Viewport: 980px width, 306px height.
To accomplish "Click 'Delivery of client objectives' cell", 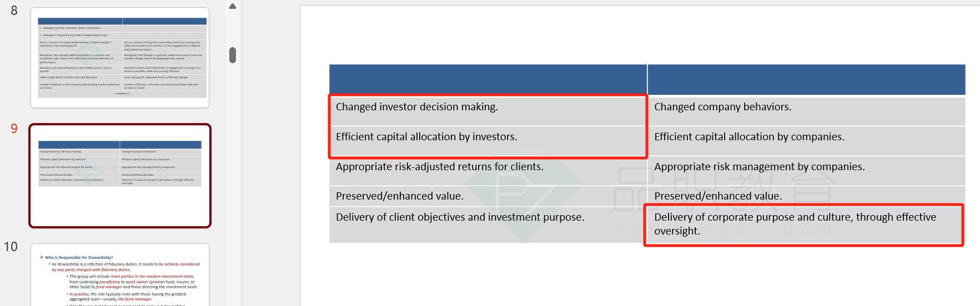I will (x=488, y=225).
